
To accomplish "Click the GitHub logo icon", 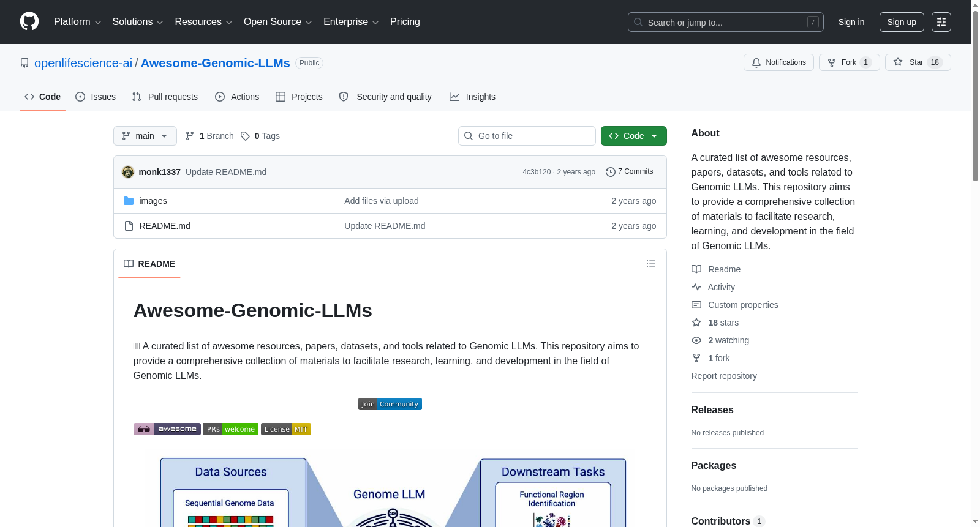I will pos(29,21).
